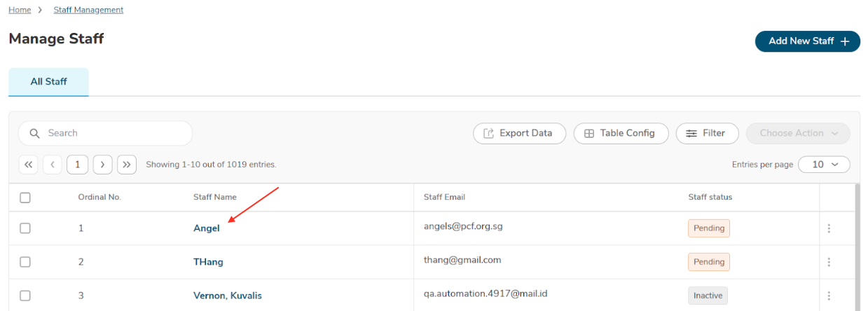Image resolution: width=868 pixels, height=311 pixels.
Task: Select checkbox for THang row
Action: click(25, 262)
